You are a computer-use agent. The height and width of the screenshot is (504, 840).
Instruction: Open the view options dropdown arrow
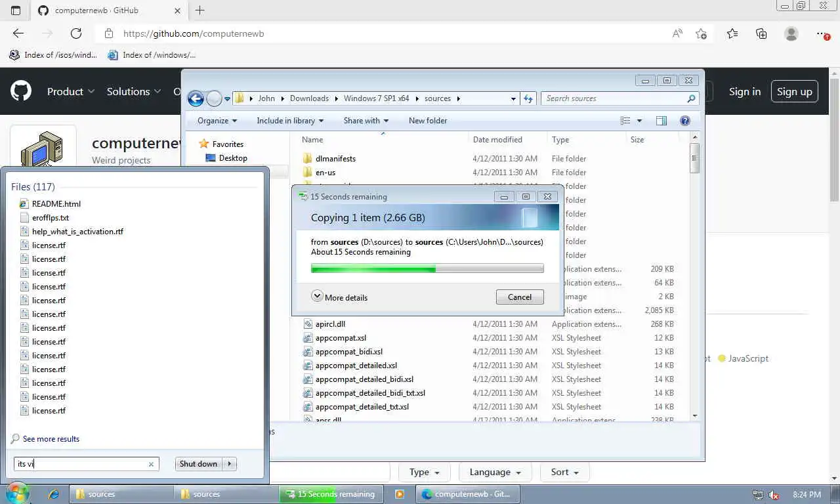[639, 121]
